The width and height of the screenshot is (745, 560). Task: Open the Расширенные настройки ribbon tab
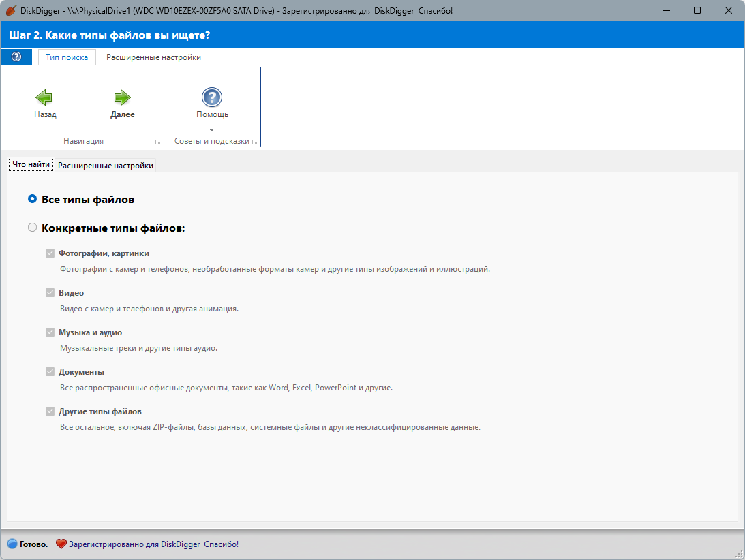(153, 57)
